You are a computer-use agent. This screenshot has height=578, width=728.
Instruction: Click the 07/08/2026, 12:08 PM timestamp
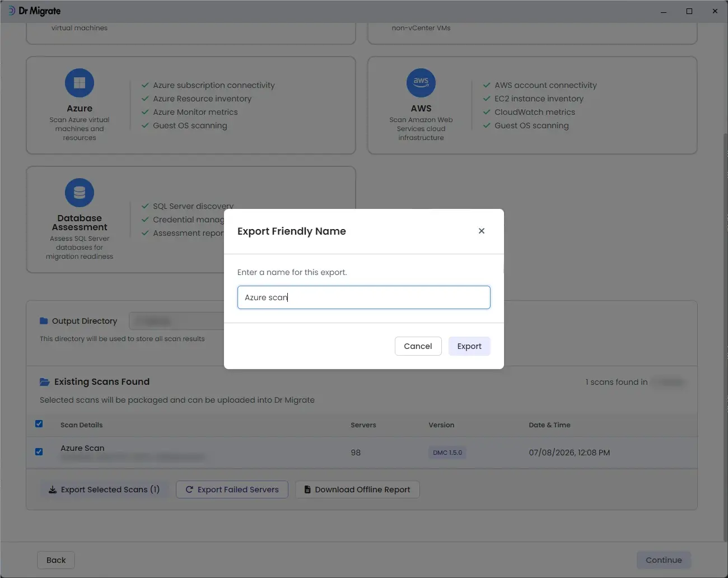pos(570,453)
